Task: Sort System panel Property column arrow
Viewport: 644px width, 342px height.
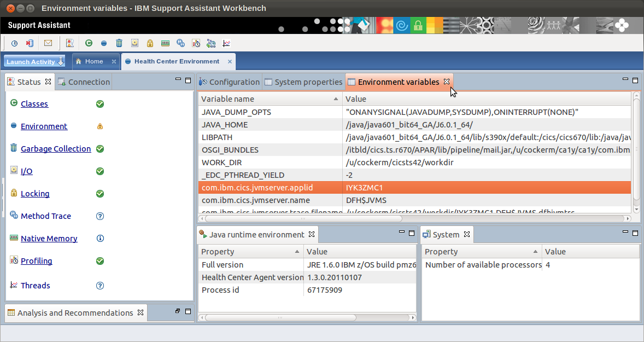Action: click(535, 252)
